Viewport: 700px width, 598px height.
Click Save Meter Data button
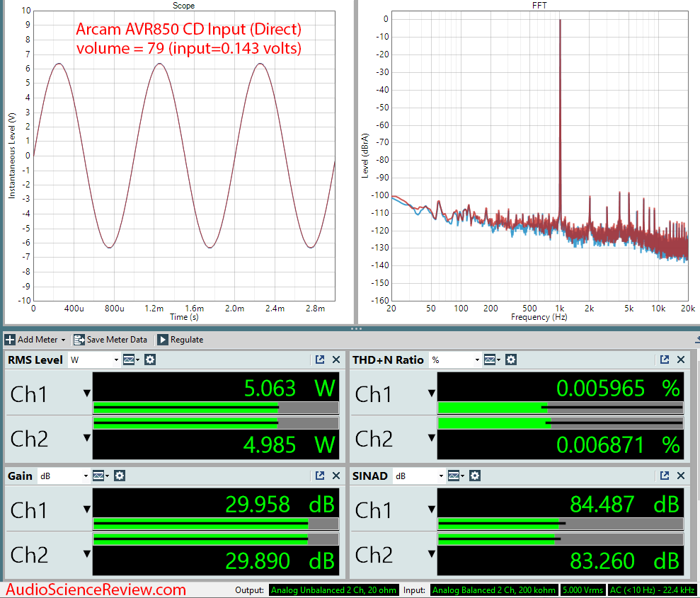(110, 340)
